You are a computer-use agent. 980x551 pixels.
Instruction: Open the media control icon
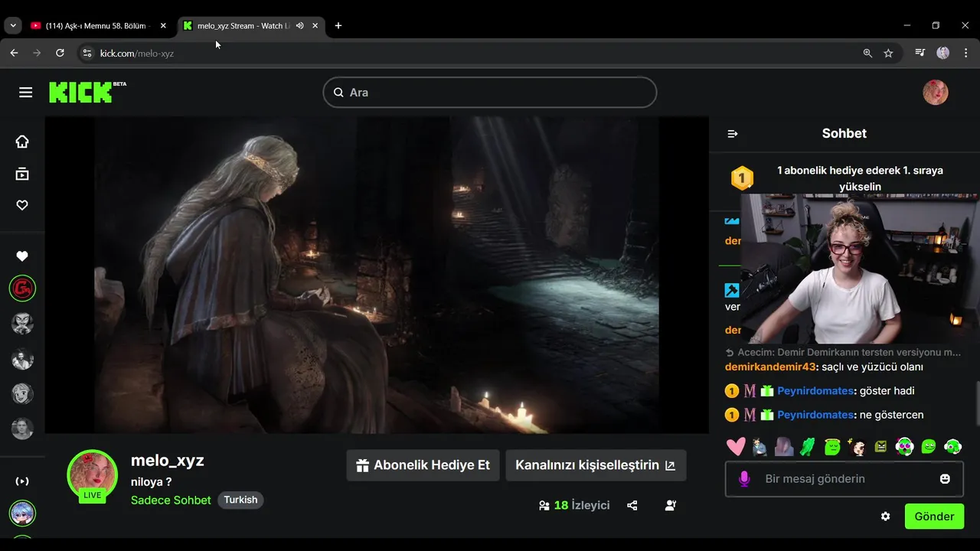pos(920,53)
